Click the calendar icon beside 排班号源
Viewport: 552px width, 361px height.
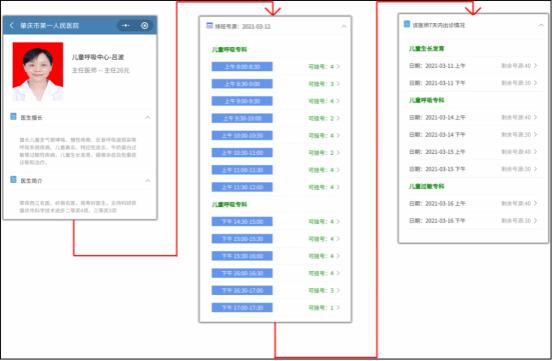[x=209, y=25]
